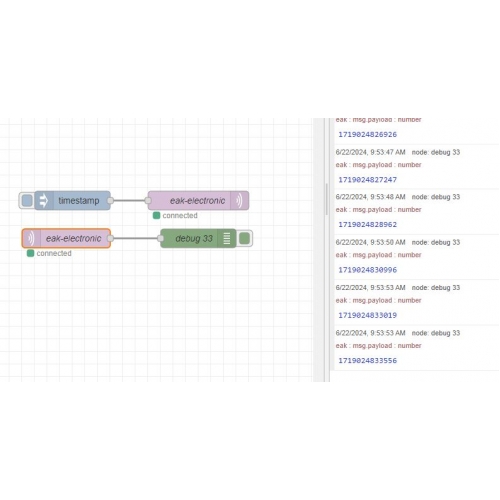This screenshot has width=500, height=500.
Task: Click node: debug 33 link at 9:53:48 AM
Action: click(x=436, y=197)
